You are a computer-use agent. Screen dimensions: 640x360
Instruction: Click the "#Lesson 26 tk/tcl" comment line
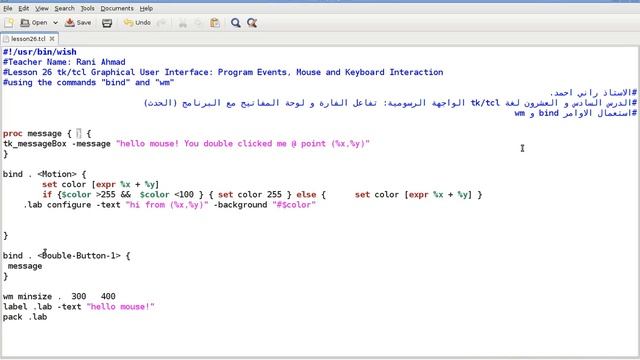[x=223, y=72]
